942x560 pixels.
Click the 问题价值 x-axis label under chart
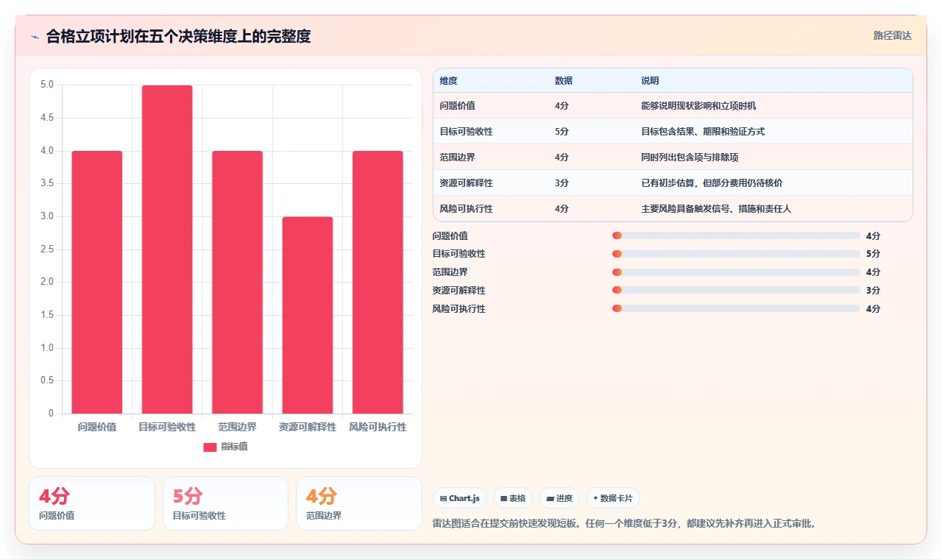coord(97,427)
